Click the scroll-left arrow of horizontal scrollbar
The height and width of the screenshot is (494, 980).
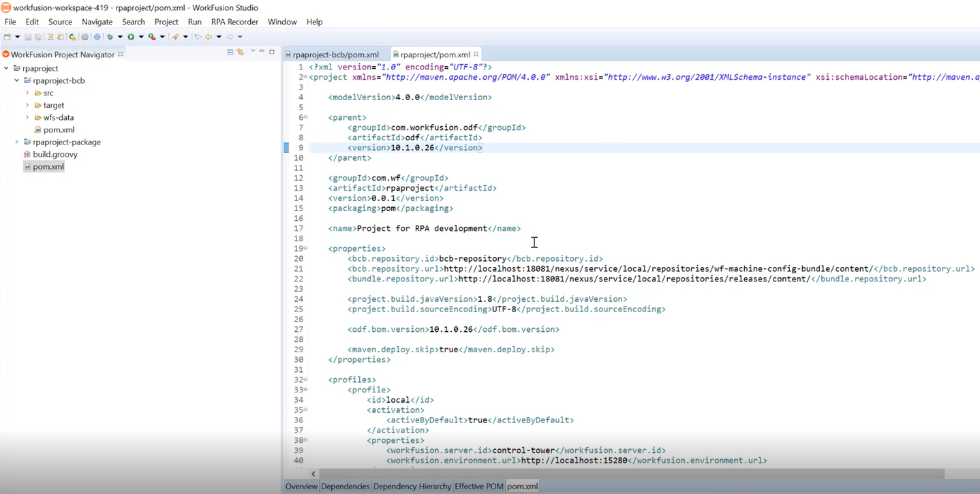click(313, 474)
